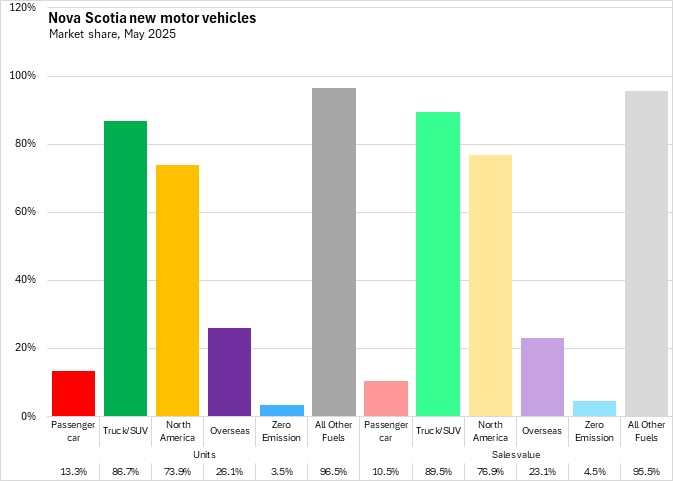
Task: Select the light gray All Other Fuels bar
Action: [x=646, y=253]
